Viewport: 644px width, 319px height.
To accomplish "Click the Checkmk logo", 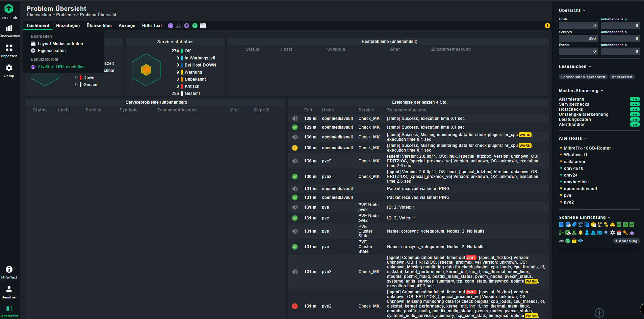I will point(9,11).
